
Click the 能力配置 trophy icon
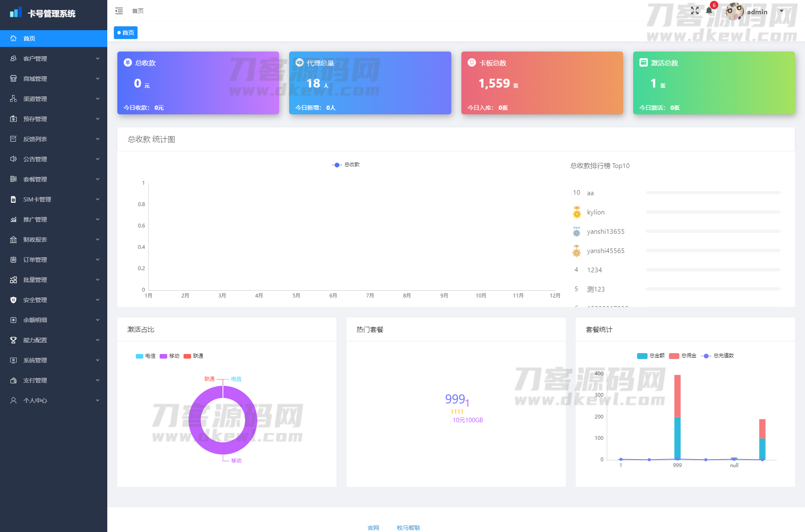pos(13,340)
